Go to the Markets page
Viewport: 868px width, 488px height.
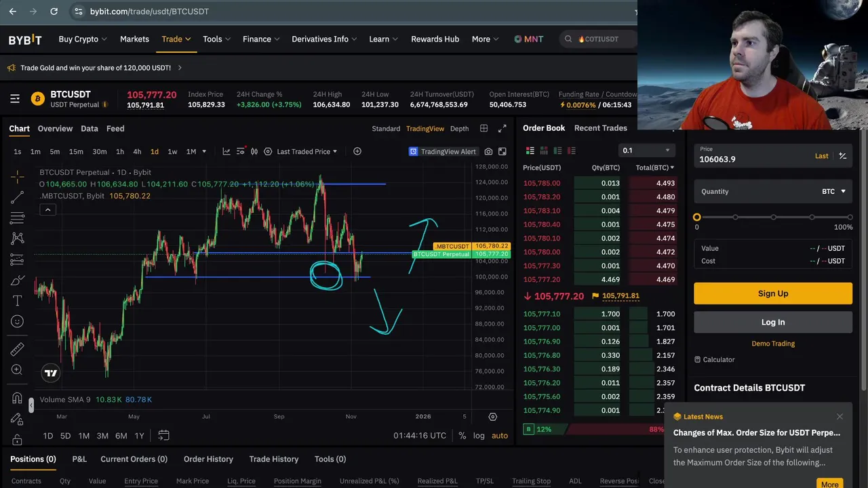[x=134, y=39]
